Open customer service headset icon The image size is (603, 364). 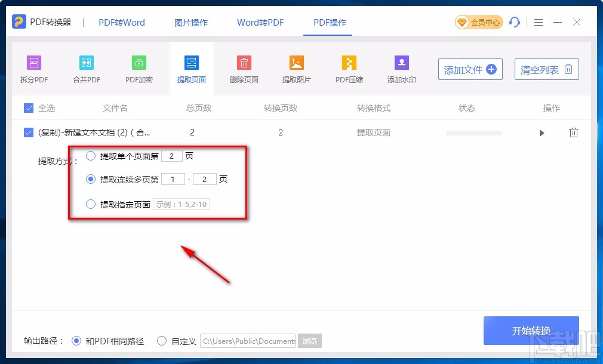(514, 22)
